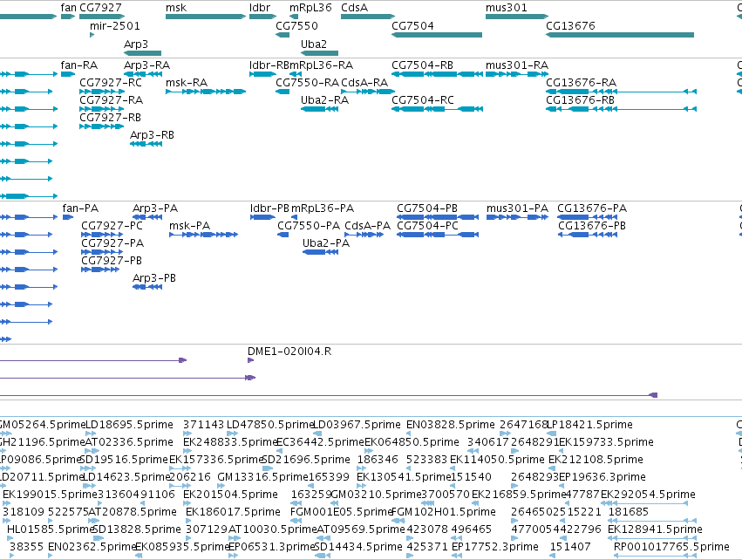Select the Arp3-PB protein label
This screenshot has width=742, height=560.
click(x=154, y=279)
